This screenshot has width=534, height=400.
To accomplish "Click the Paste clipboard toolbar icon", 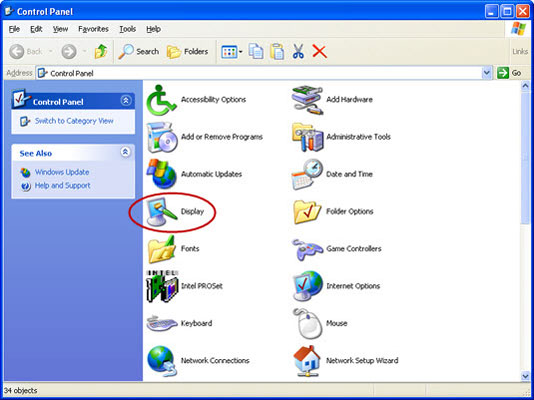I will [x=277, y=52].
